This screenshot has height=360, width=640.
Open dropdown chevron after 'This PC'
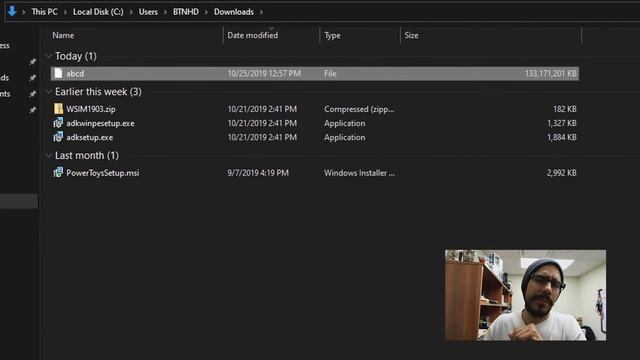click(65, 12)
